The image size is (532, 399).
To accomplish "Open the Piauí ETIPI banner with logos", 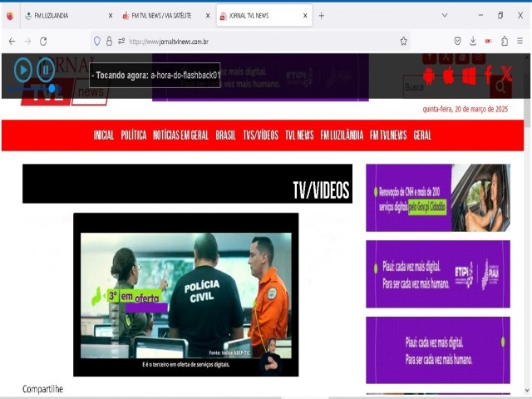I will [x=438, y=274].
